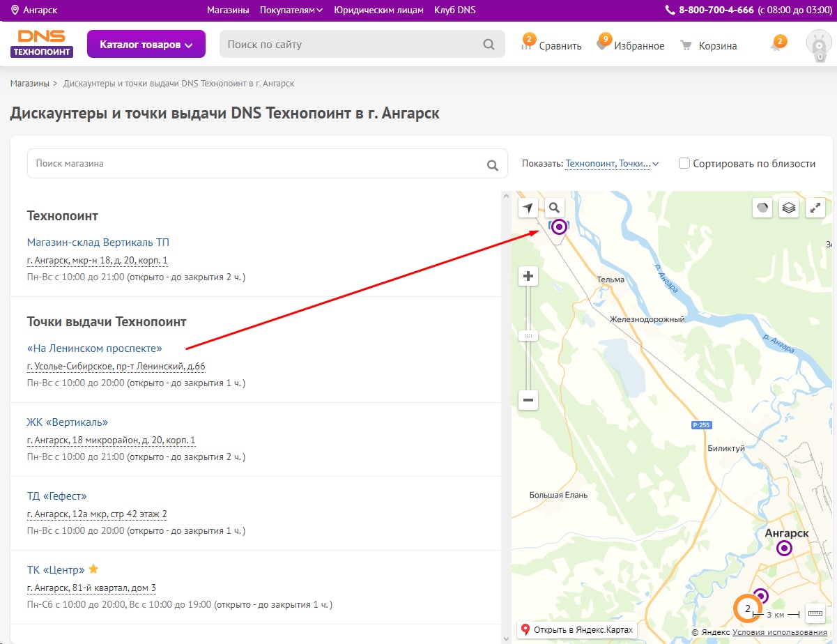Image resolution: width=837 pixels, height=644 pixels.
Task: Open Каталог товаров dropdown
Action: pos(146,45)
